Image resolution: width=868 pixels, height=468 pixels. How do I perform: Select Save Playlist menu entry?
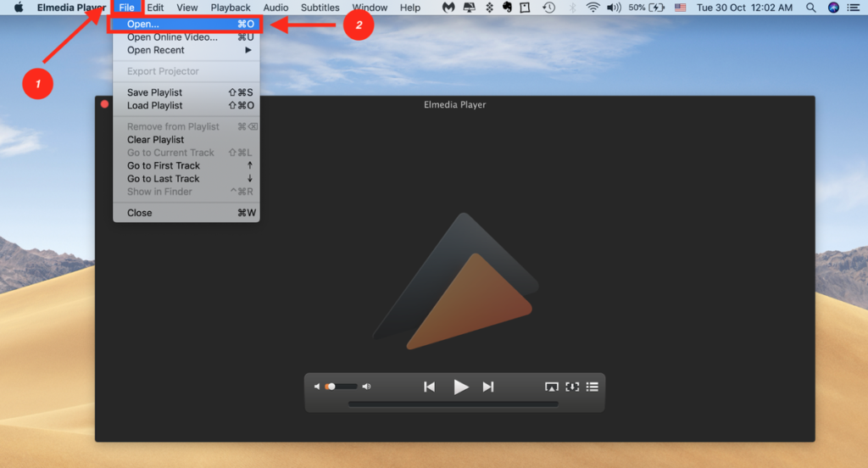(x=186, y=92)
